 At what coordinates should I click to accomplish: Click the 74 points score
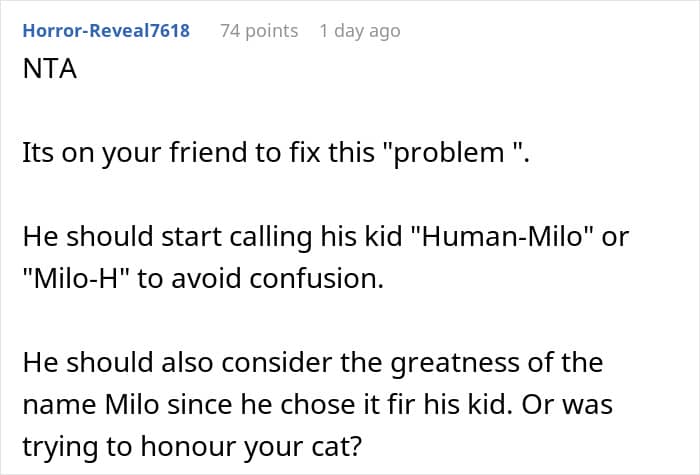tap(259, 30)
